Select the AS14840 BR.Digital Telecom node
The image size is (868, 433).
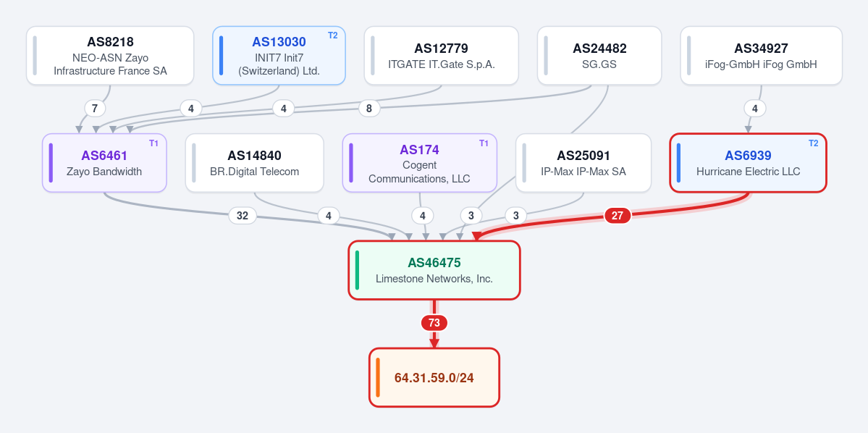[x=255, y=163]
